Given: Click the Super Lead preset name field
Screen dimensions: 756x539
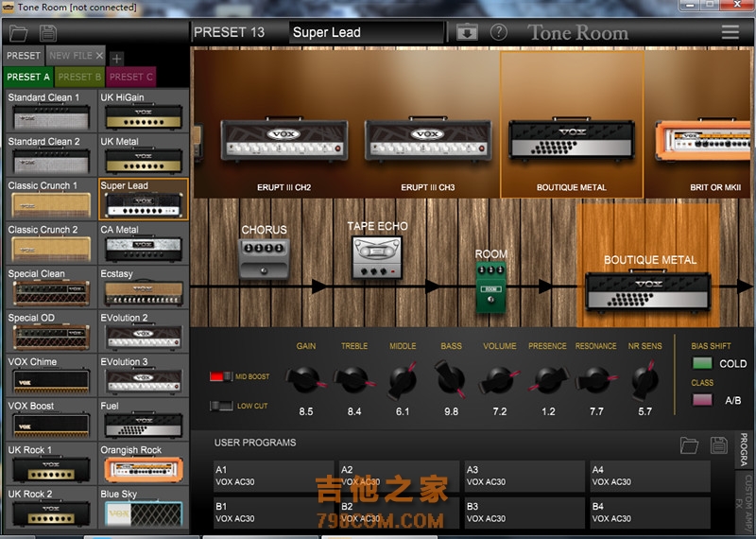Looking at the screenshot, I should click(x=366, y=32).
